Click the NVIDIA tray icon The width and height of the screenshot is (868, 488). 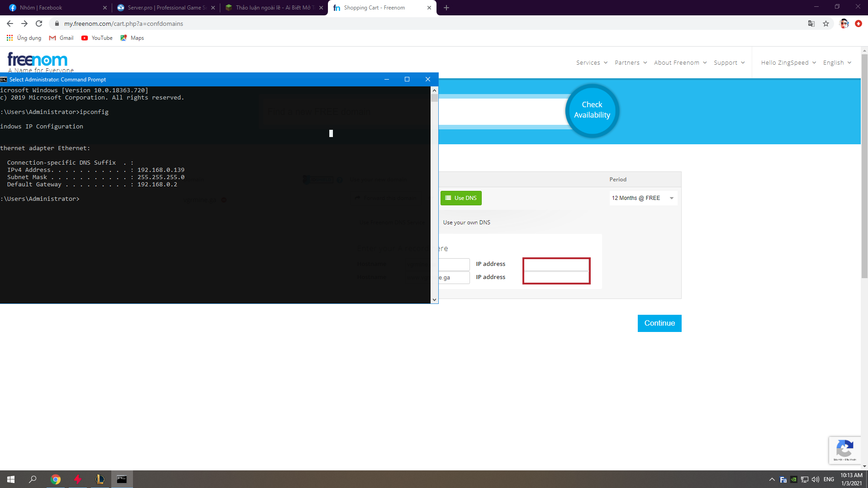(x=794, y=479)
